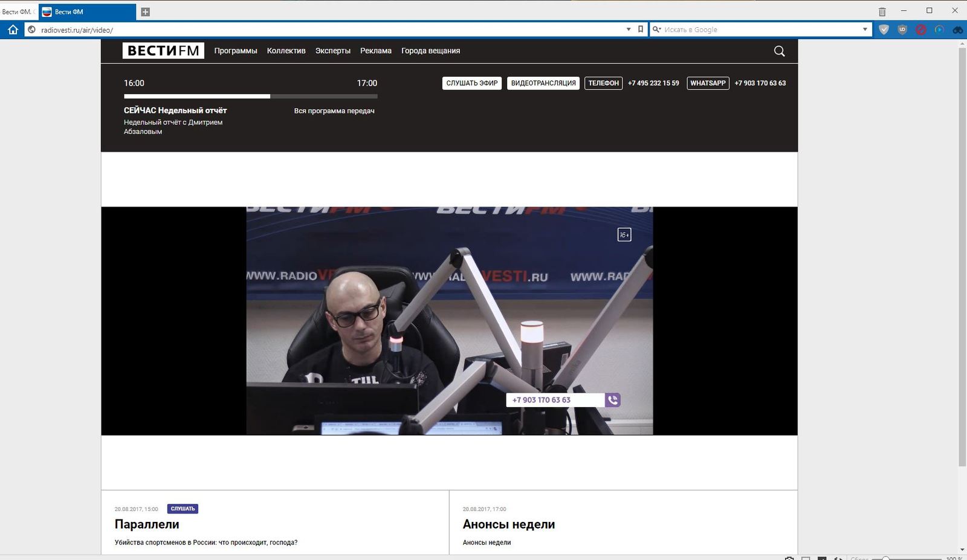967x560 pixels.
Task: Click the programme progress bar
Action: (x=251, y=96)
